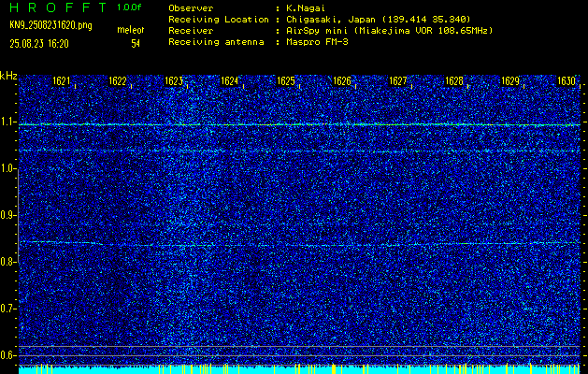Click the meteor label above the count

click(131, 30)
